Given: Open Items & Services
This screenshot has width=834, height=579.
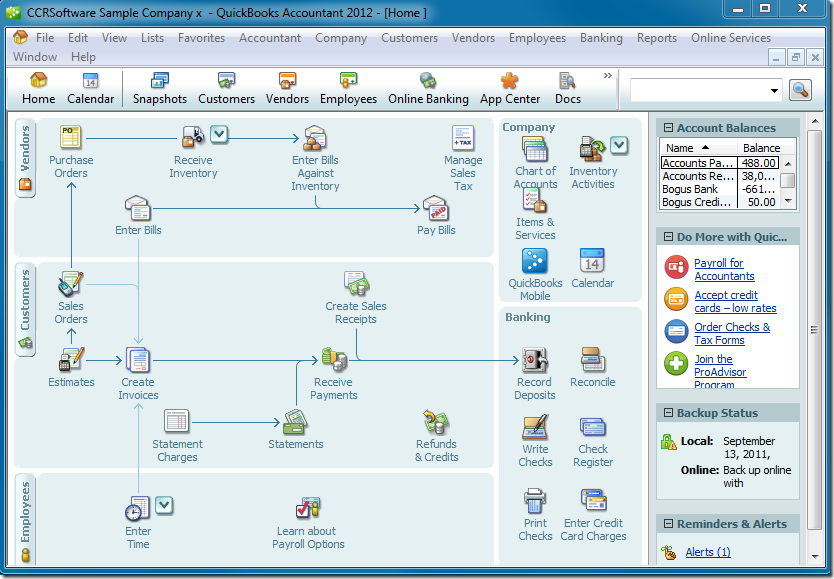Looking at the screenshot, I should tap(535, 200).
